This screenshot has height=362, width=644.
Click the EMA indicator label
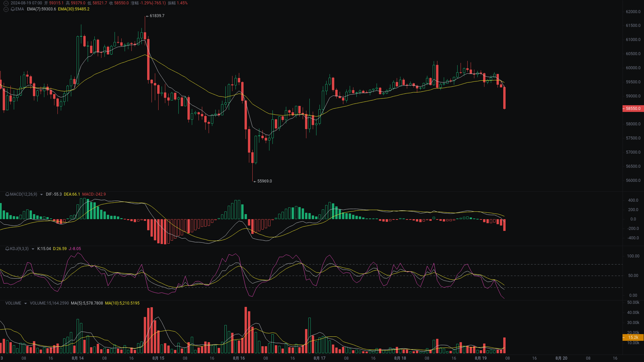click(x=20, y=9)
